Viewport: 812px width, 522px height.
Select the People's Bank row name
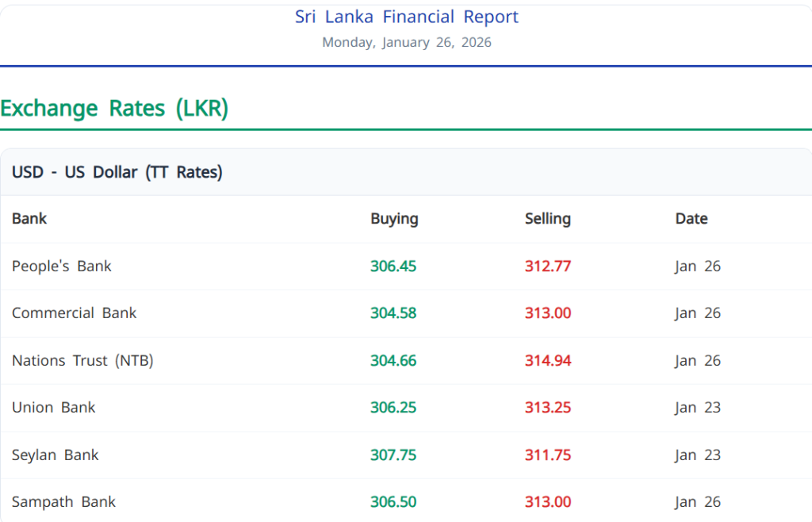click(x=62, y=267)
